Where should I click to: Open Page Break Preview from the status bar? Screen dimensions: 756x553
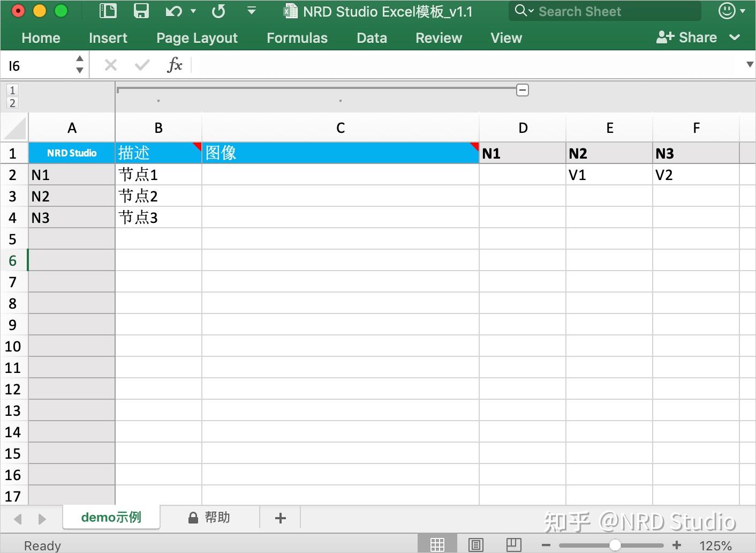(513, 544)
